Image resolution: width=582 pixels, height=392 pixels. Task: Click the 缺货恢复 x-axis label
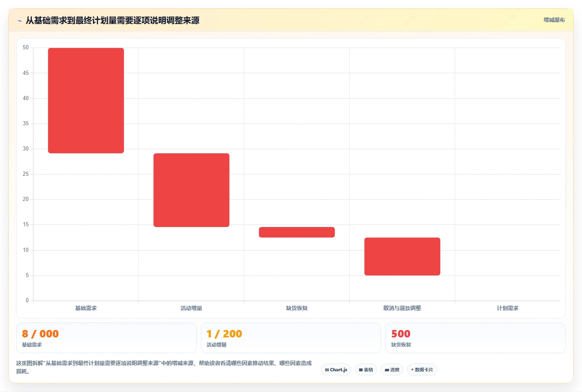point(297,308)
